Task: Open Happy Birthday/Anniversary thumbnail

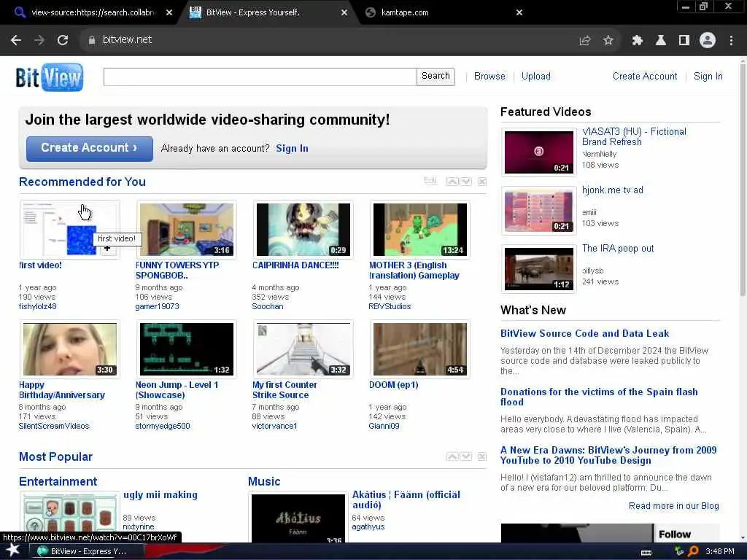Action: click(x=70, y=349)
